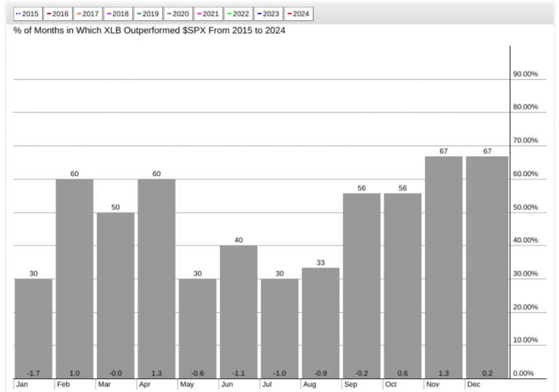Click the October bar showing 56
The height and width of the screenshot is (392, 559).
(403, 286)
